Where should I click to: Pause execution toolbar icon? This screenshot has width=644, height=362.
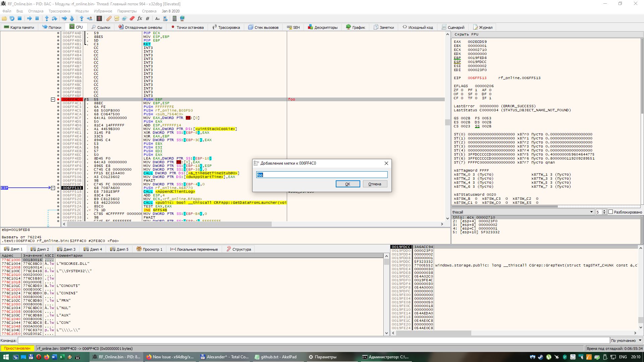pos(37,18)
